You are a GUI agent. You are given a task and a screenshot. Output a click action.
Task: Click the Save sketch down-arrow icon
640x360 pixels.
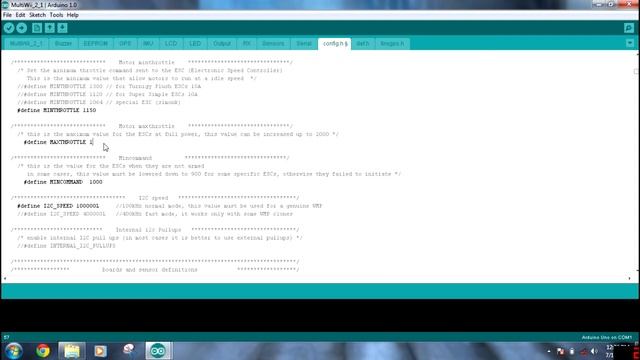click(62, 28)
